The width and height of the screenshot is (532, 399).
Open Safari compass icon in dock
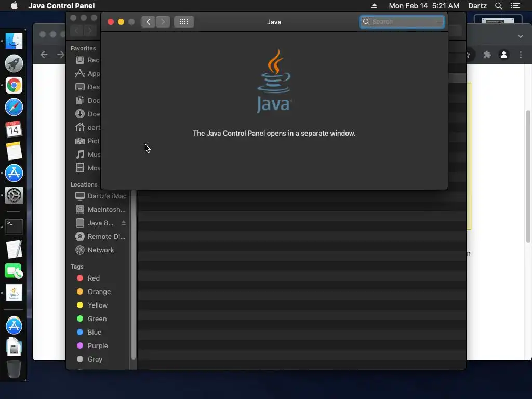(x=14, y=107)
